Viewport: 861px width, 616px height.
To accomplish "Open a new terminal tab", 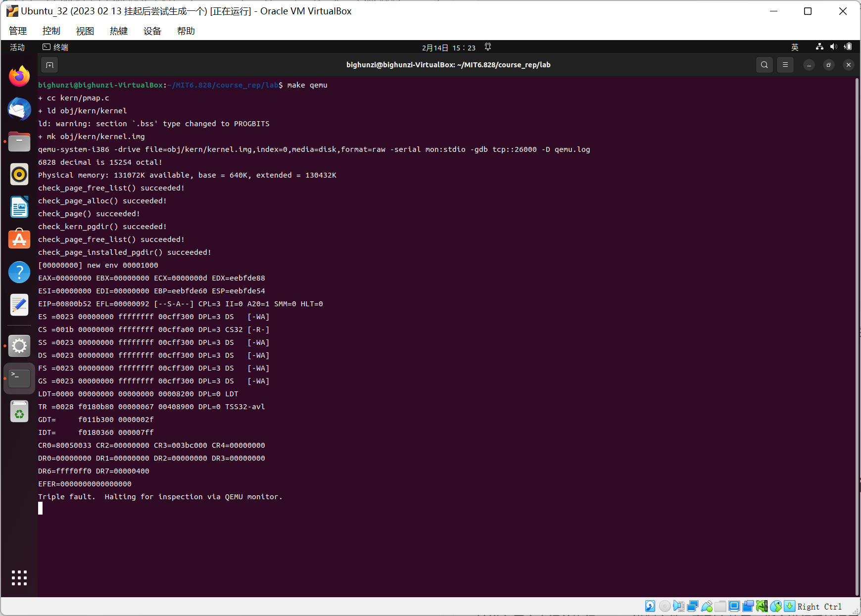I will coord(49,65).
